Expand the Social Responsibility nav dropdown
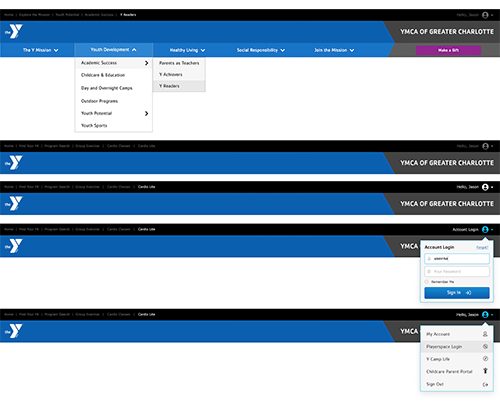Image resolution: width=500 pixels, height=404 pixels. pos(261,50)
